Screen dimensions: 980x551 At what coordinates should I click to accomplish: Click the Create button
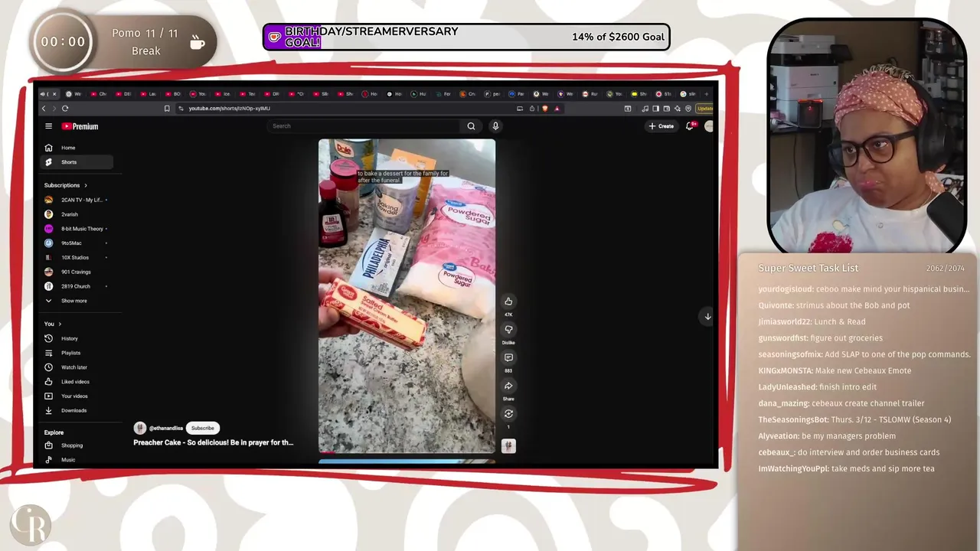point(661,126)
